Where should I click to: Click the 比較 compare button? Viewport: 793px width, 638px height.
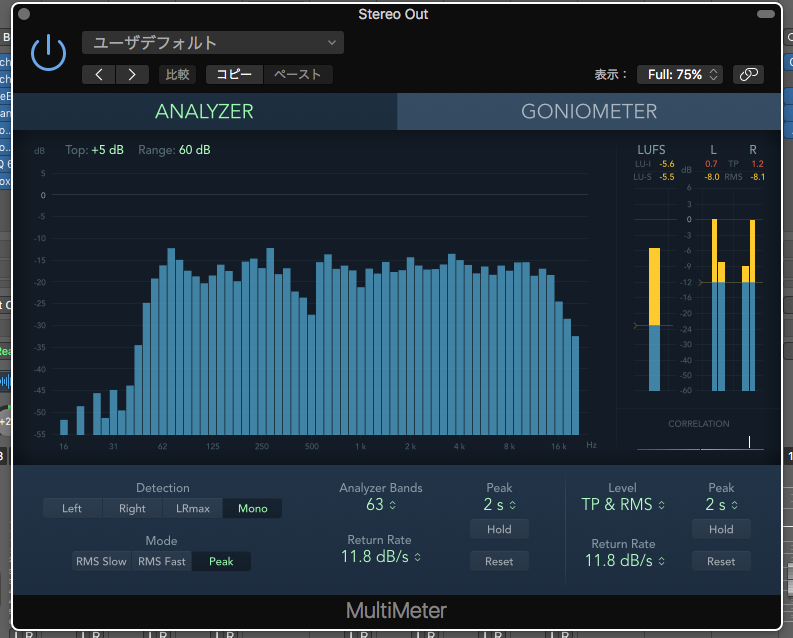click(x=178, y=74)
